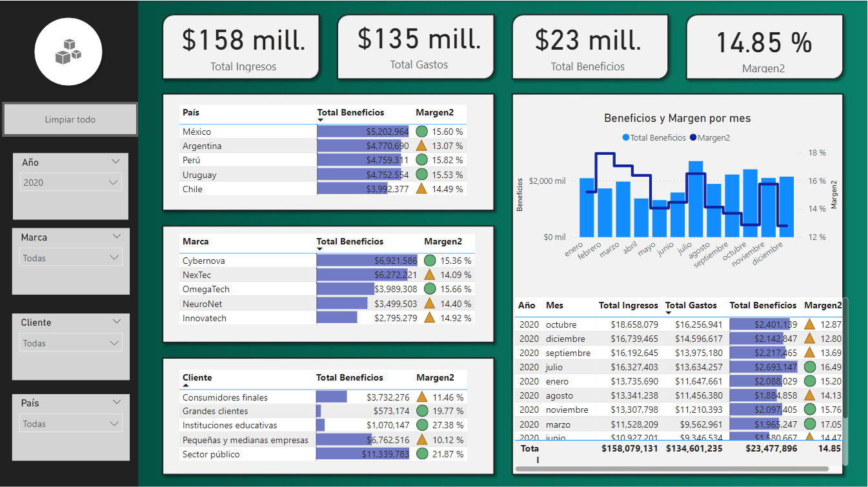Image resolution: width=868 pixels, height=487 pixels.
Task: Select the Cybernova brand row
Action: tap(327, 261)
